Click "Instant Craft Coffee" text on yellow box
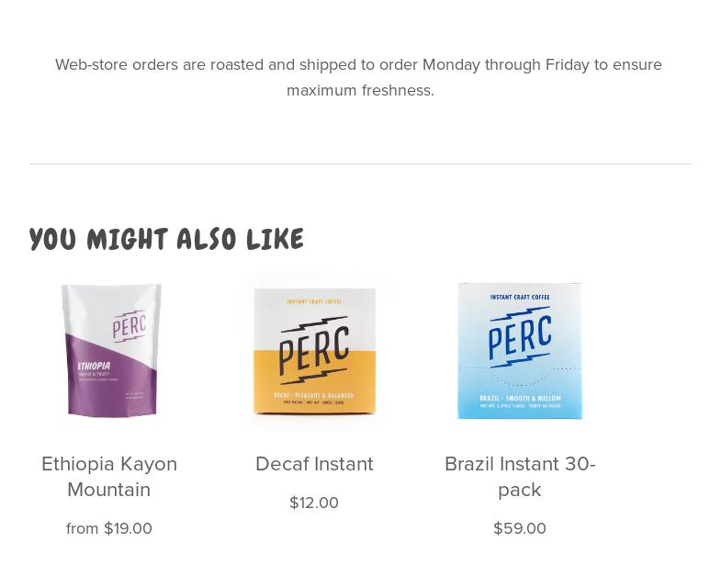Image resolution: width=721 pixels, height=588 pixels. pyautogui.click(x=314, y=301)
